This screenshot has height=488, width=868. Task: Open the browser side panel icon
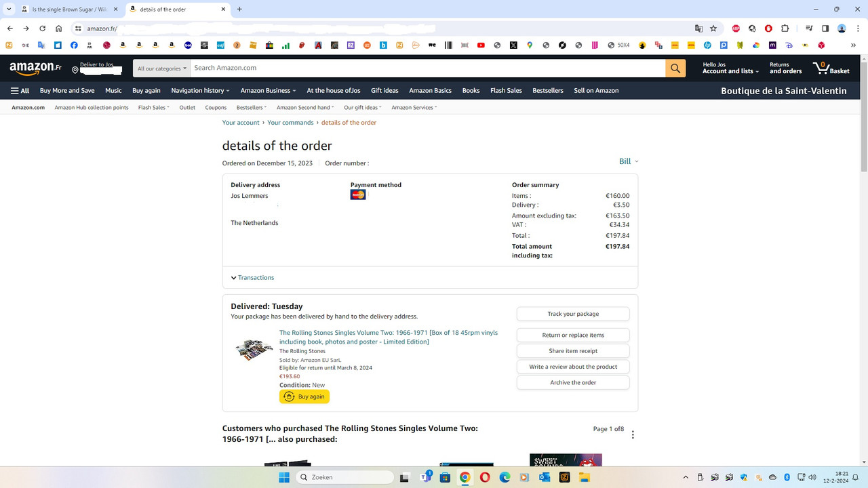point(825,28)
